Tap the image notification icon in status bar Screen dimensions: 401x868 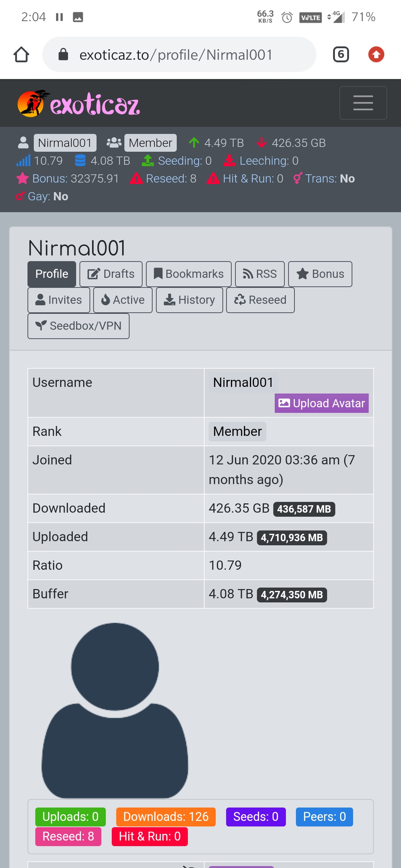click(78, 17)
